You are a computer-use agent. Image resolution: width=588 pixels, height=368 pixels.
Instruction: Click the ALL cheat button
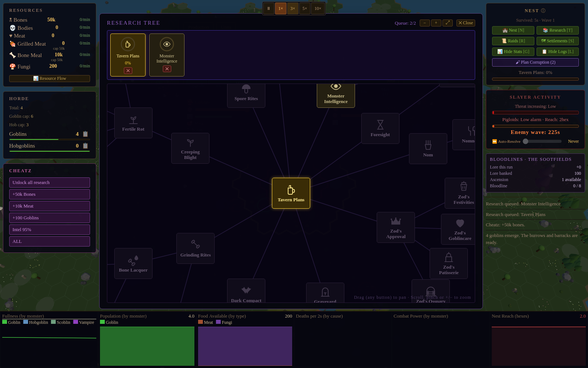click(50, 241)
